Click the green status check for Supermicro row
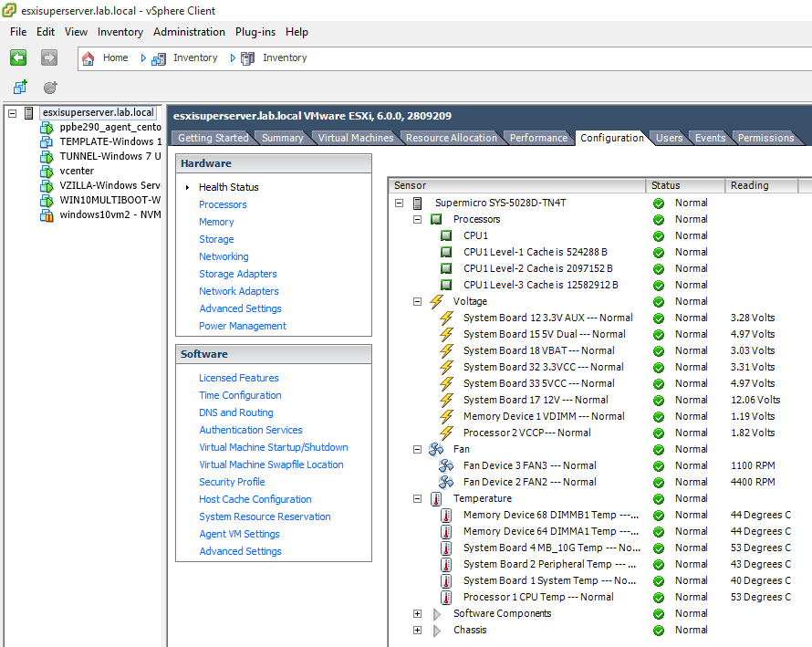Viewport: 812px width, 647px height. click(x=659, y=203)
